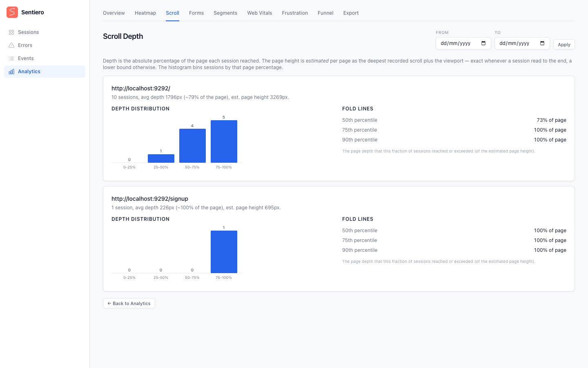Open Events via its list icon

pyautogui.click(x=11, y=58)
